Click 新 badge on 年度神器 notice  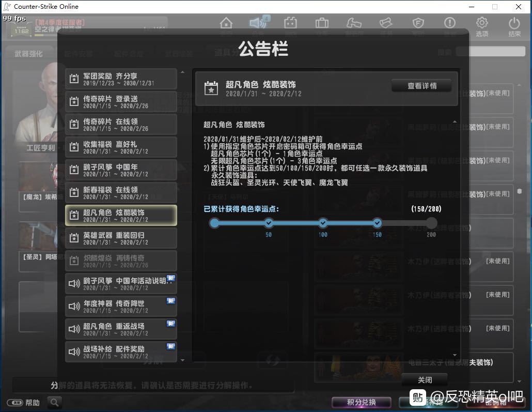point(171,300)
